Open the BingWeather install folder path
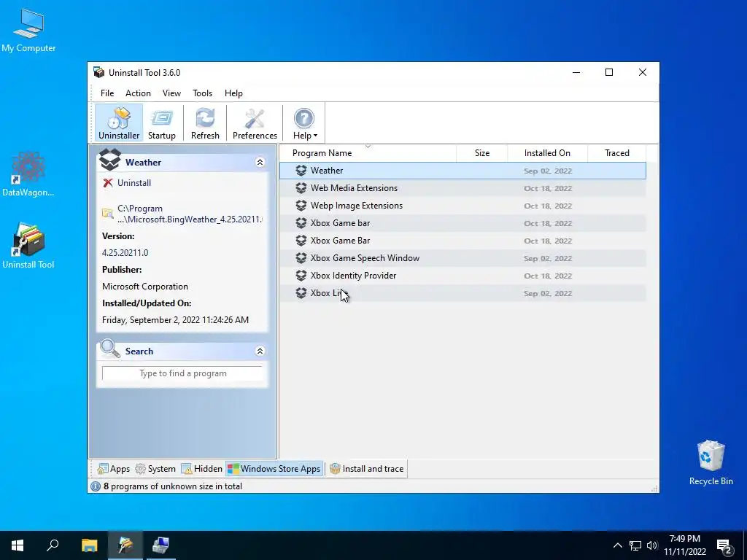 (x=190, y=214)
